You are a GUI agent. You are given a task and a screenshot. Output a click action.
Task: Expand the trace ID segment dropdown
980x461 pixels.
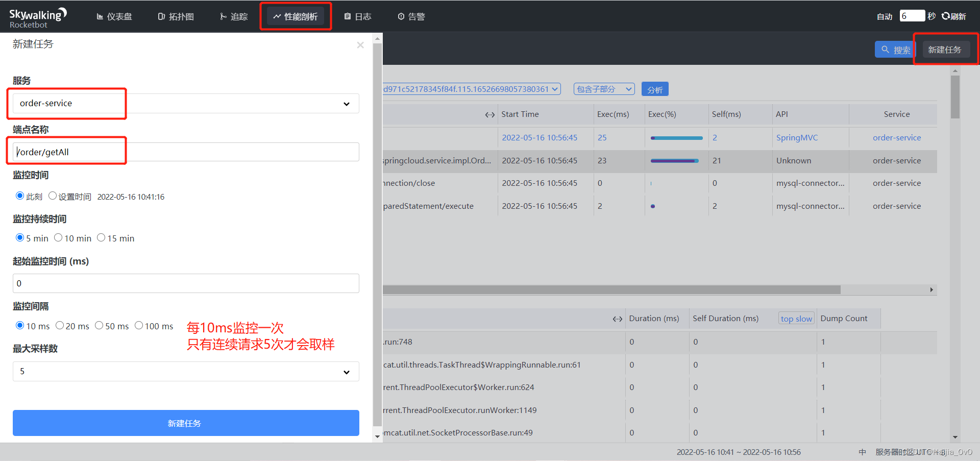pyautogui.click(x=472, y=89)
